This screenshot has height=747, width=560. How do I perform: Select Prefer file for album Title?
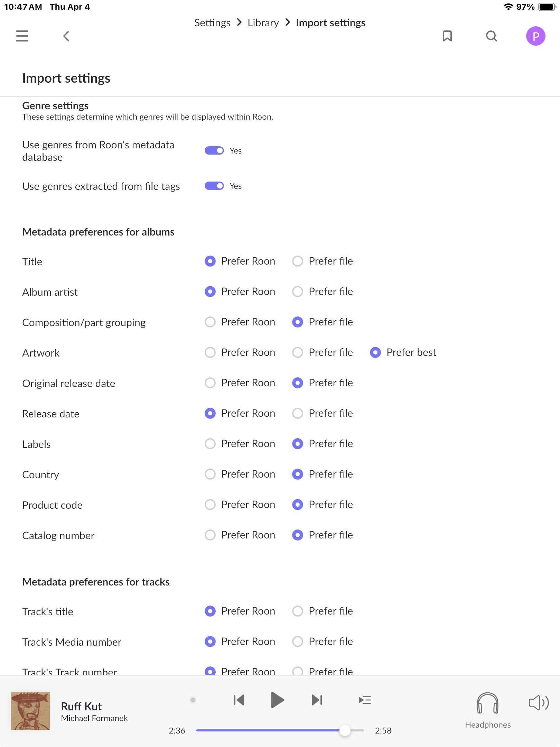pos(323,261)
